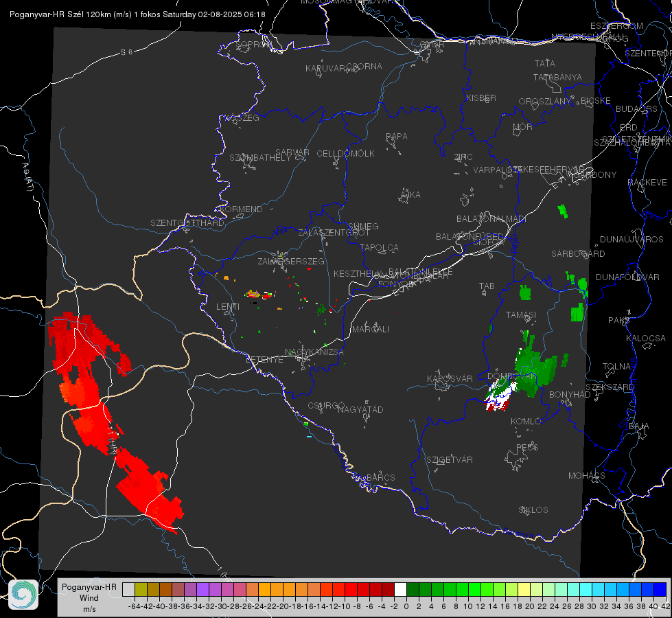Click the 0 value on the legend scale
The height and width of the screenshot is (618, 672).
pyautogui.click(x=406, y=606)
